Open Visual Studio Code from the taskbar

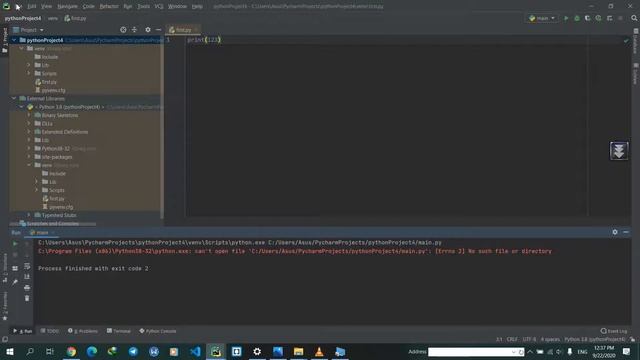(195, 351)
